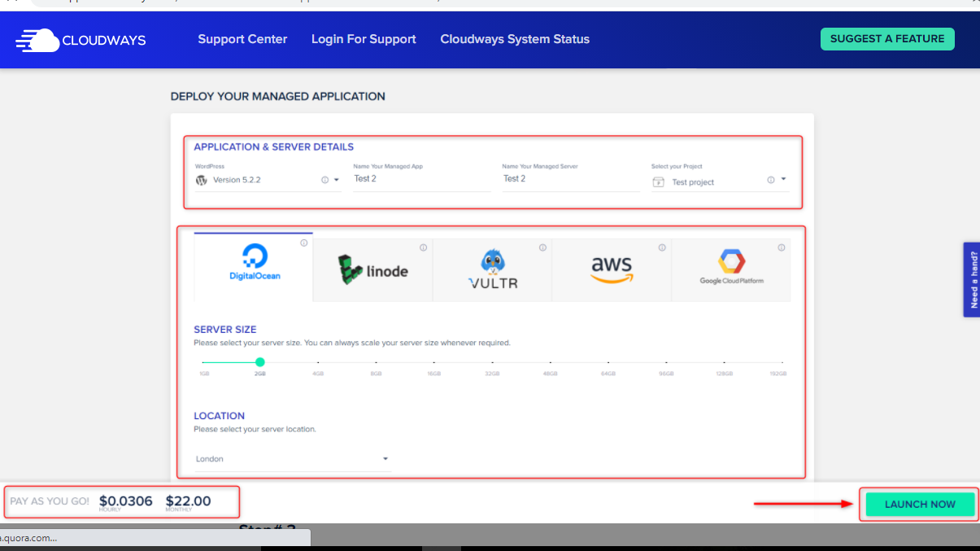Image resolution: width=980 pixels, height=551 pixels.
Task: Click the Location heading
Action: [220, 416]
